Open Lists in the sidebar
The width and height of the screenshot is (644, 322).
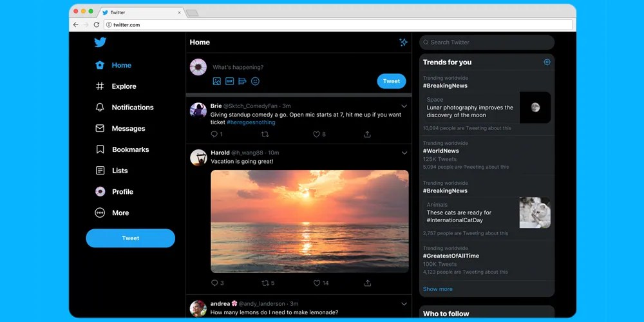coord(111,171)
